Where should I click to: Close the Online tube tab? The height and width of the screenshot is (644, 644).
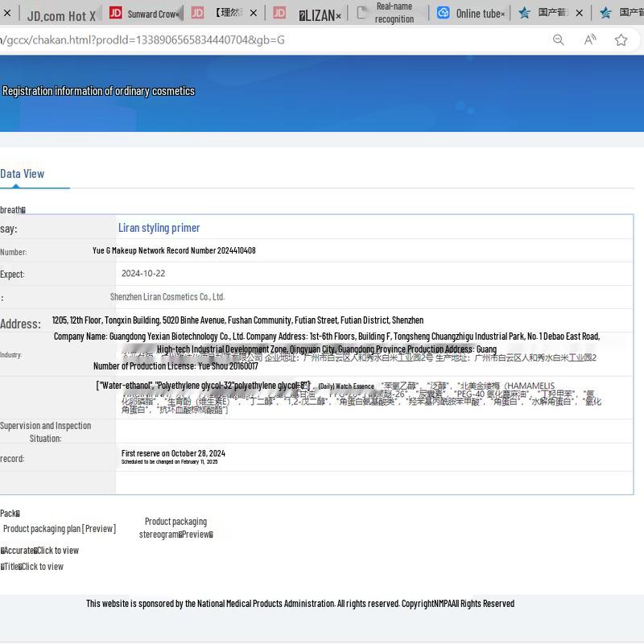tap(503, 14)
